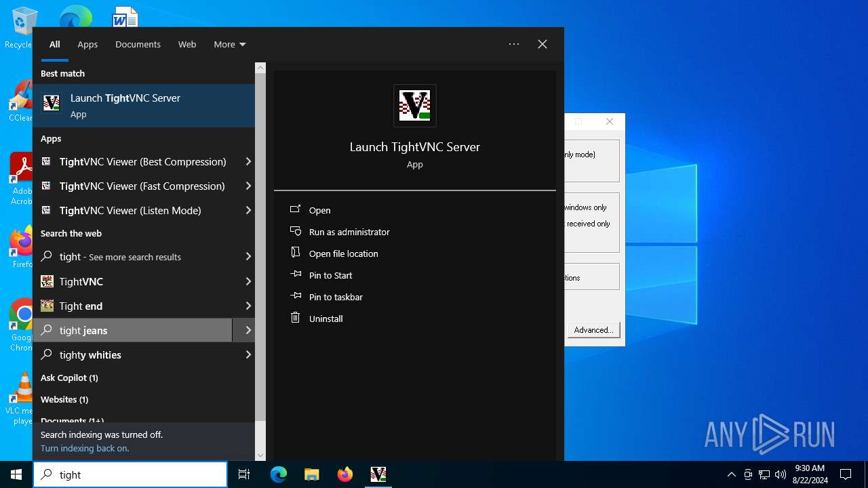Open the More filter dropdown

pos(230,44)
